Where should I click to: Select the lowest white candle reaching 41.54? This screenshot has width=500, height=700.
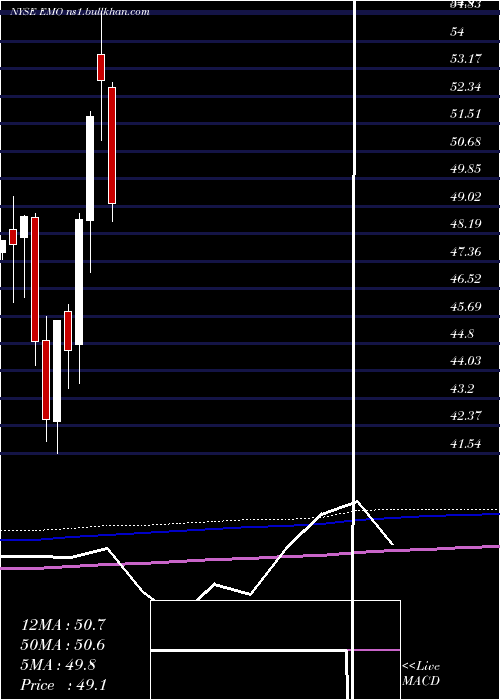point(57,371)
